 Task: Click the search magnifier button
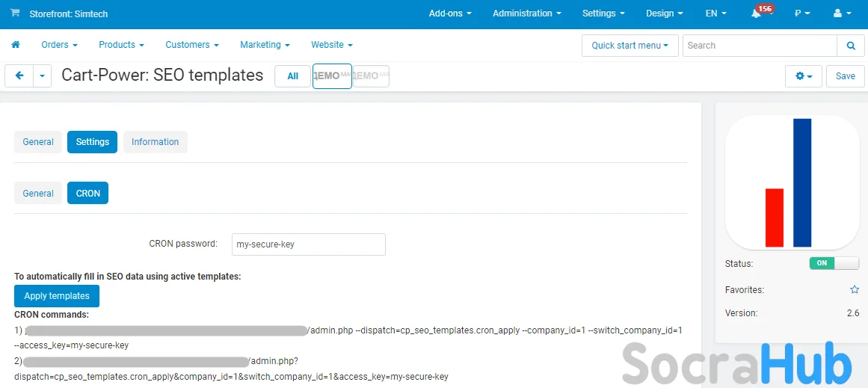850,46
